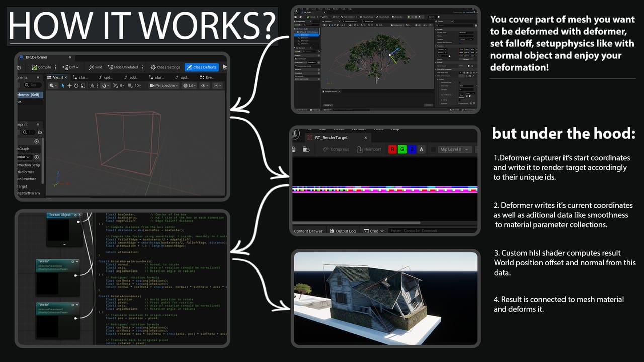This screenshot has height=362, width=644.
Task: Click the Browse to asset folder icon
Action: [306, 150]
